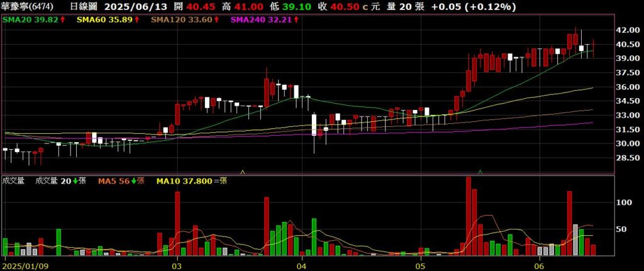
Task: Click the stock name 華豫寧(6474)
Action: point(27,6)
